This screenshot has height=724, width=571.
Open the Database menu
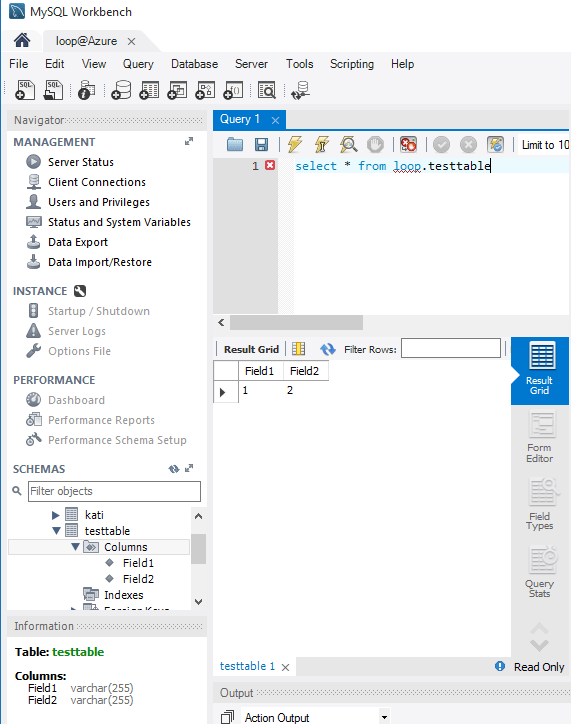pos(194,64)
